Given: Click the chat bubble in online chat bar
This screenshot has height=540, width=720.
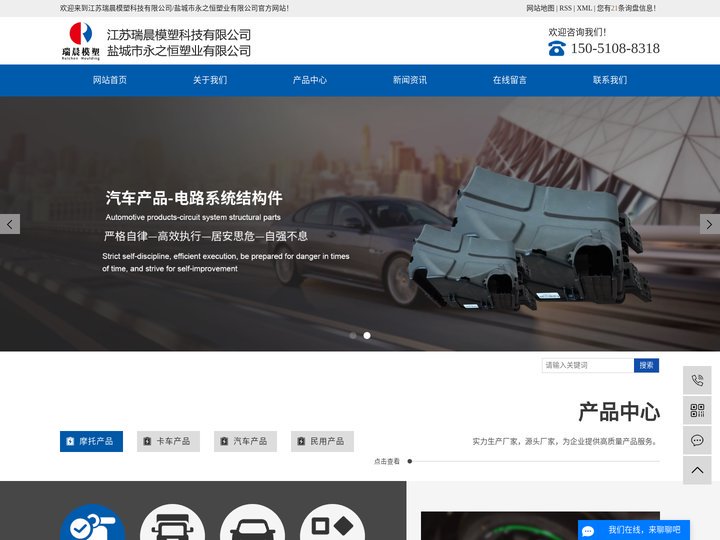Looking at the screenshot, I should (588, 531).
